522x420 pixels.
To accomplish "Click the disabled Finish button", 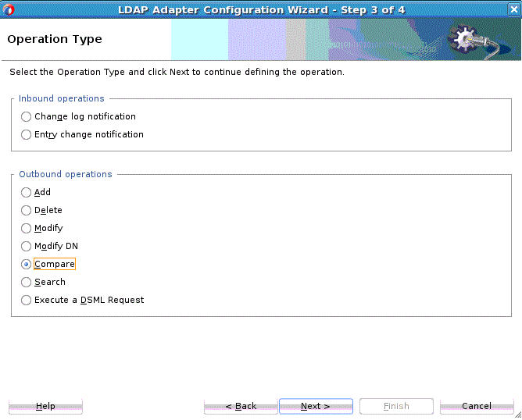I will coord(396,407).
